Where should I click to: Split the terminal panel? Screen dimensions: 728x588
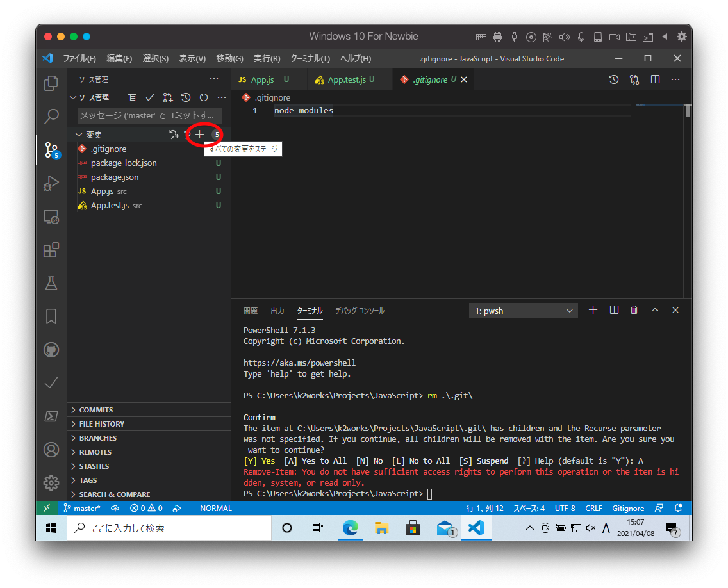614,310
